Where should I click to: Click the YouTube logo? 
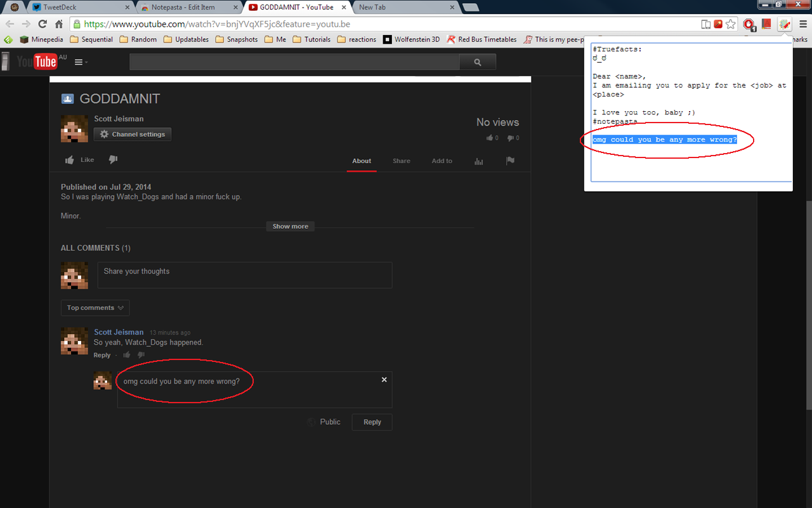click(37, 62)
